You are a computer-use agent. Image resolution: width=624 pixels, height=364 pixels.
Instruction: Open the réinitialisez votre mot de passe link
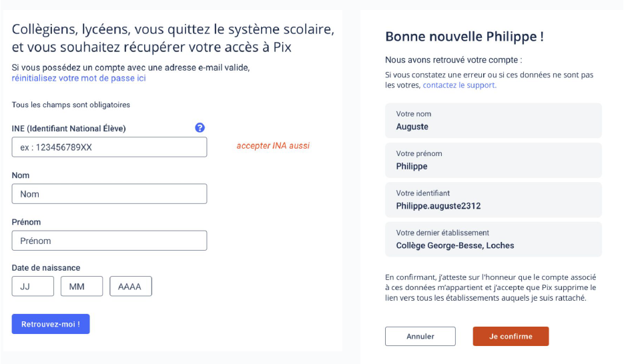pyautogui.click(x=79, y=78)
